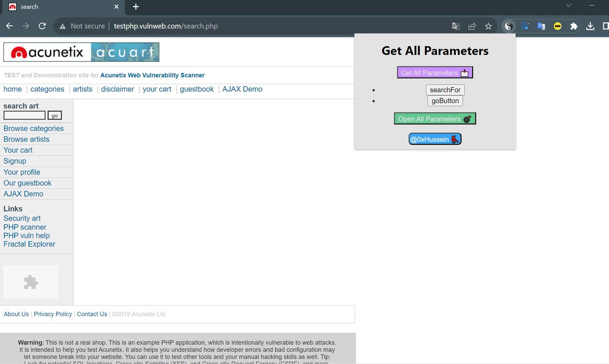
Task: Open the Privacy Policy footer link
Action: pyautogui.click(x=53, y=314)
